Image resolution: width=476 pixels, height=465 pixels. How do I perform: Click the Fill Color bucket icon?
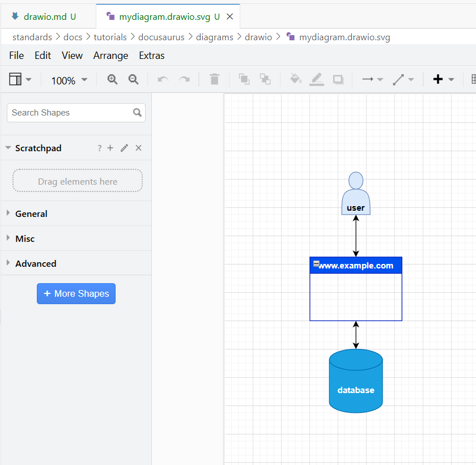(x=295, y=79)
